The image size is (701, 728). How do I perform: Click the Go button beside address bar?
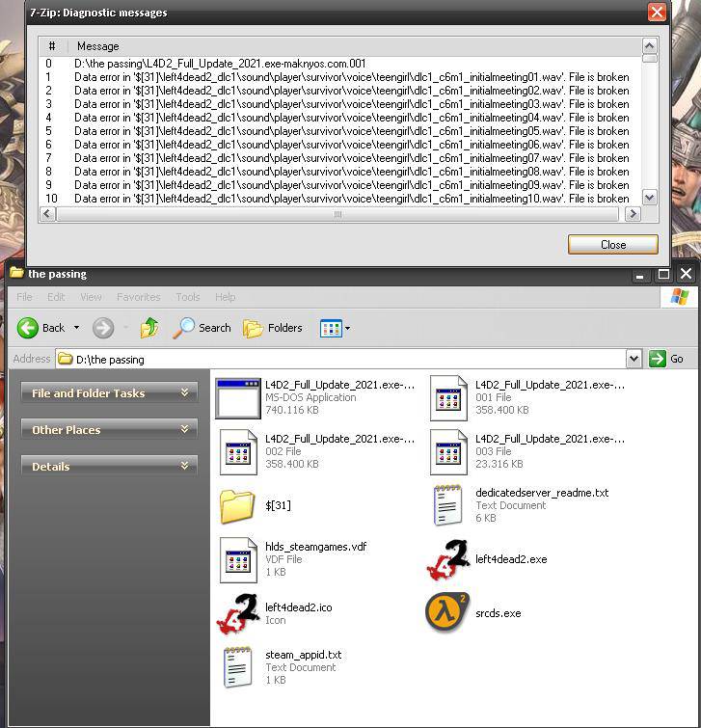click(666, 359)
